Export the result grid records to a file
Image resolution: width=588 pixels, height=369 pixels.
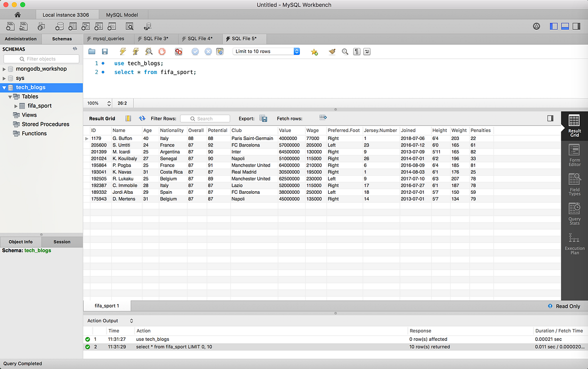click(263, 118)
